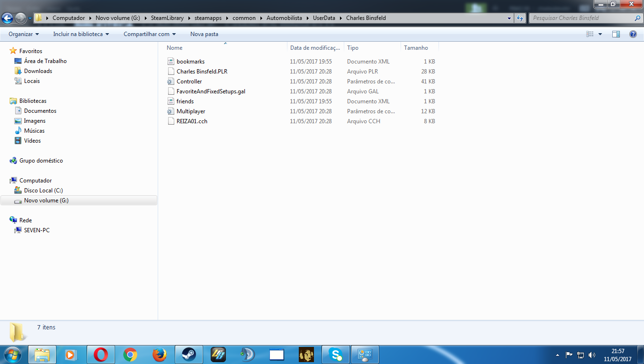Open Downloads in the sidebar

pos(38,71)
